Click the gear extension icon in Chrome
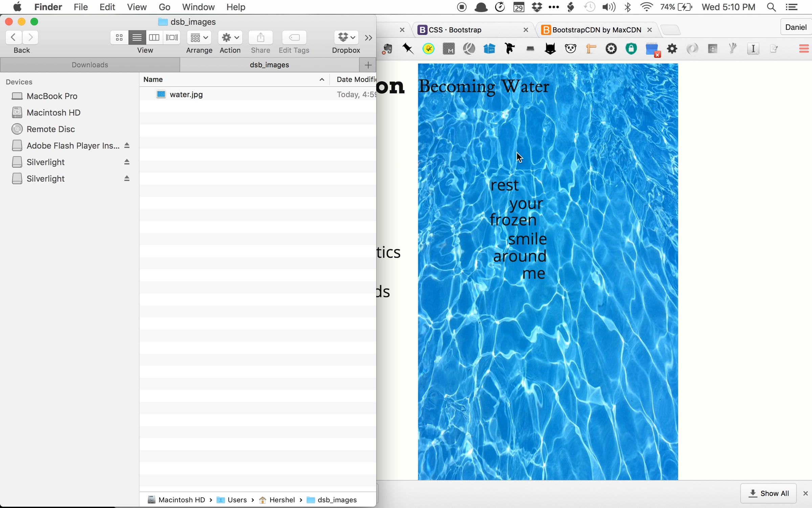The height and width of the screenshot is (508, 812). click(x=672, y=49)
